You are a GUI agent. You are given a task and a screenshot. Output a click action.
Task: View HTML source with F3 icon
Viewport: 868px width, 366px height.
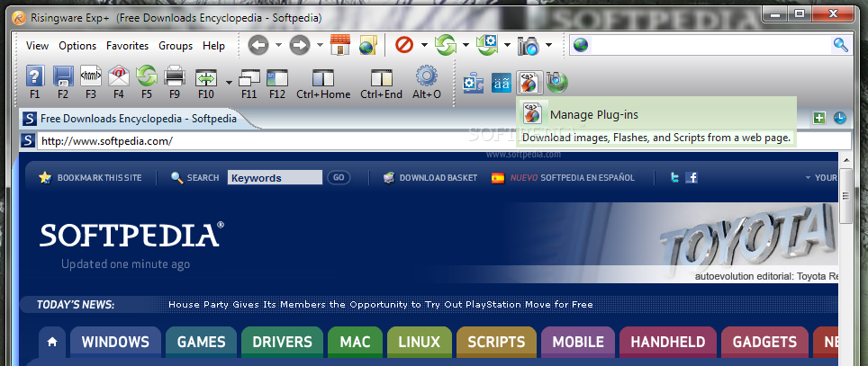point(91,76)
